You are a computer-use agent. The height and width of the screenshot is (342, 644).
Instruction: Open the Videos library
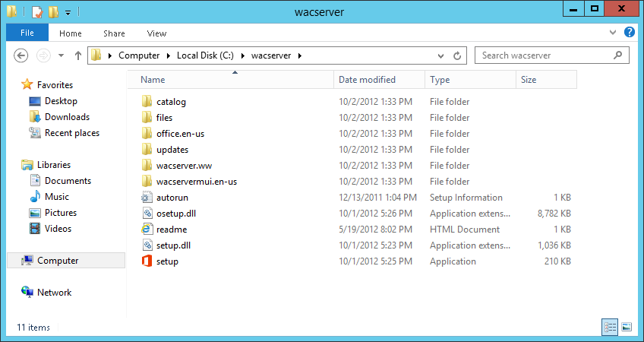(x=58, y=228)
